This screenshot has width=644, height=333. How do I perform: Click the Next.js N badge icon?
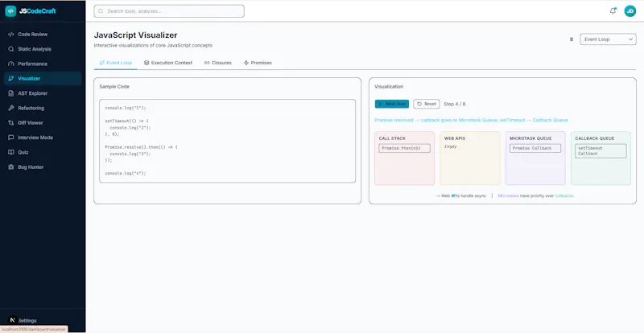tap(13, 319)
